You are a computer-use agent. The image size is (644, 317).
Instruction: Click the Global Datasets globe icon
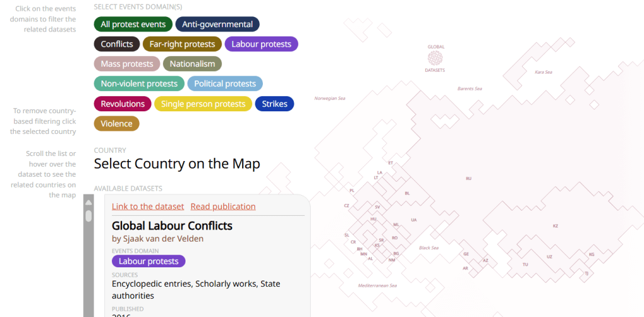(x=435, y=58)
